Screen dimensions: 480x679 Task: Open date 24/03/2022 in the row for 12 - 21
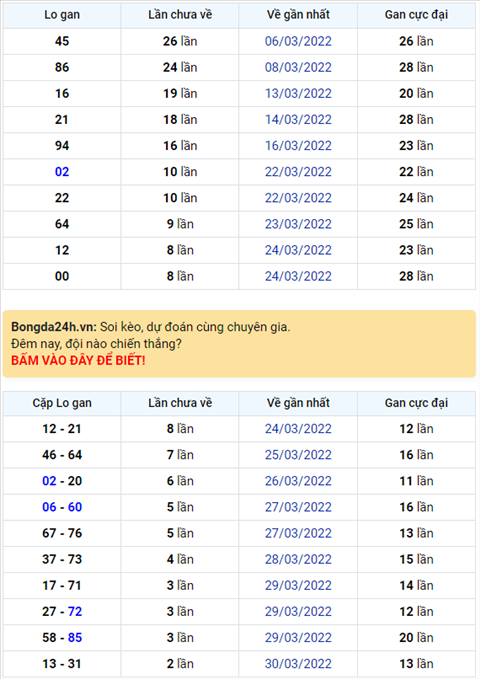click(298, 429)
